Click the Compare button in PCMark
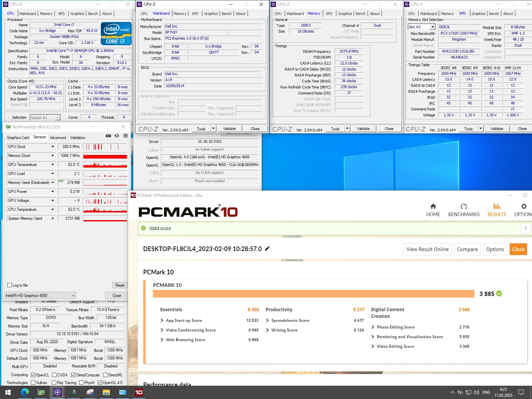 (467, 249)
